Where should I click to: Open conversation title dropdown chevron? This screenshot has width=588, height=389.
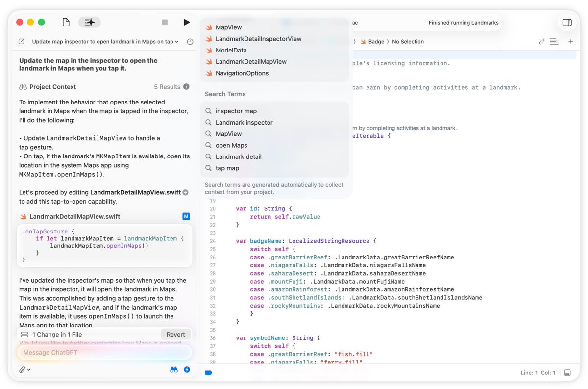pos(177,42)
